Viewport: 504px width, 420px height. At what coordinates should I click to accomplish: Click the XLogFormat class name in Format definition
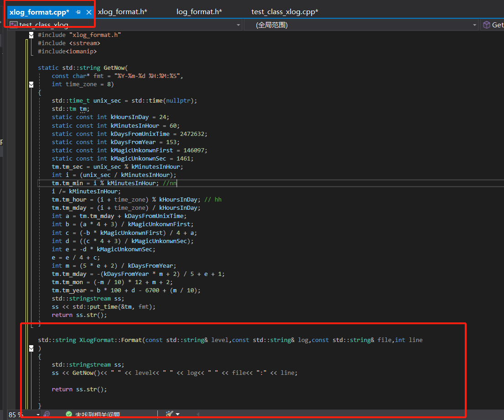[97, 340]
